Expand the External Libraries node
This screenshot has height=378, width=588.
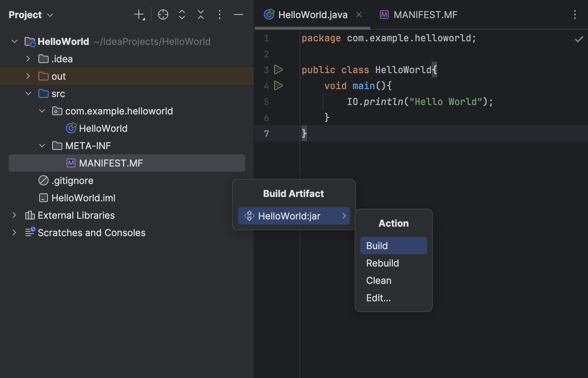click(14, 215)
